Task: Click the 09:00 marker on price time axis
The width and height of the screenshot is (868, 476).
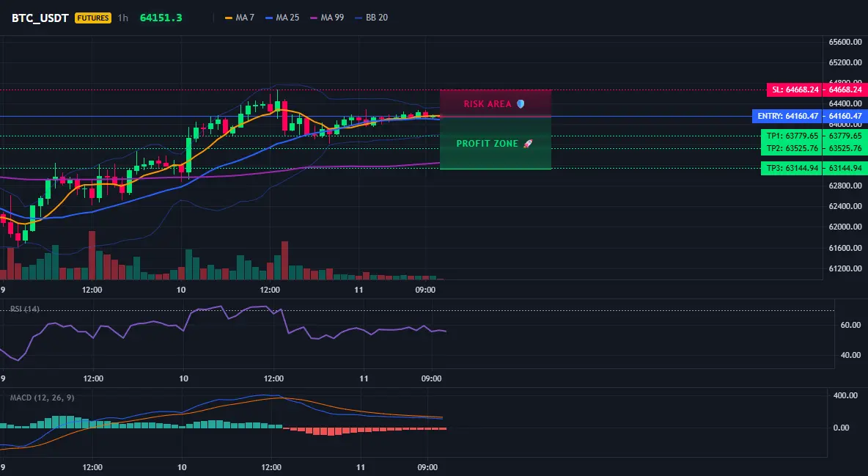Action: 425,290
